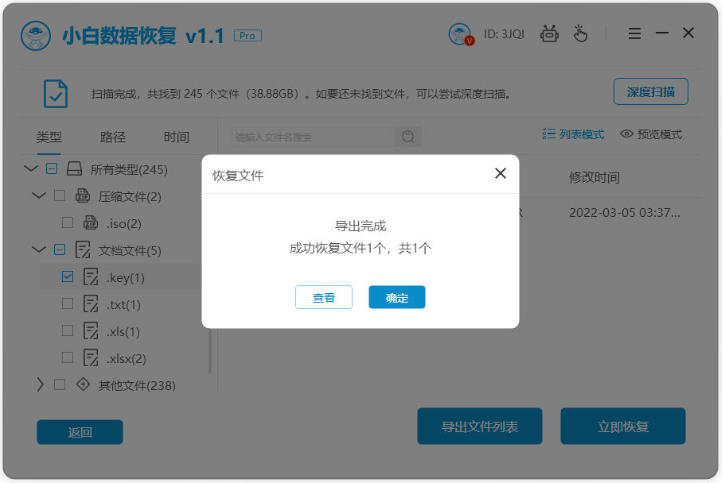The image size is (723, 483).
Task: Uncheck the .key(1) checkbox
Action: pyautogui.click(x=67, y=277)
